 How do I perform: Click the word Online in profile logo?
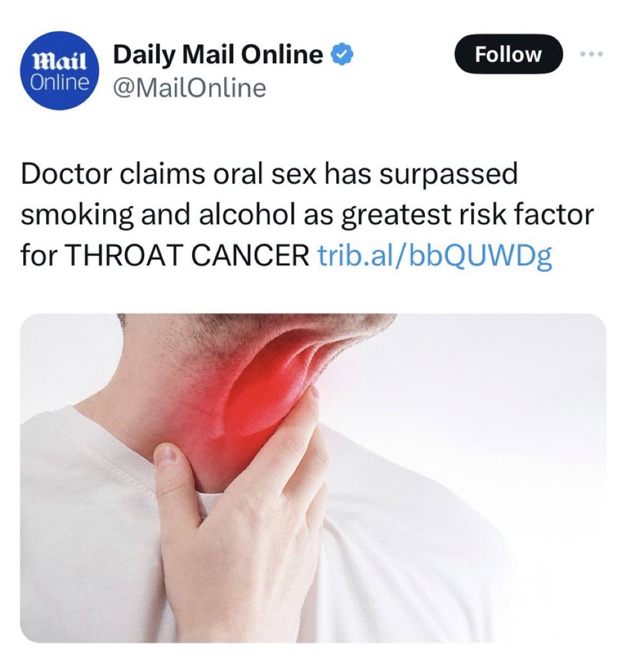pos(60,83)
